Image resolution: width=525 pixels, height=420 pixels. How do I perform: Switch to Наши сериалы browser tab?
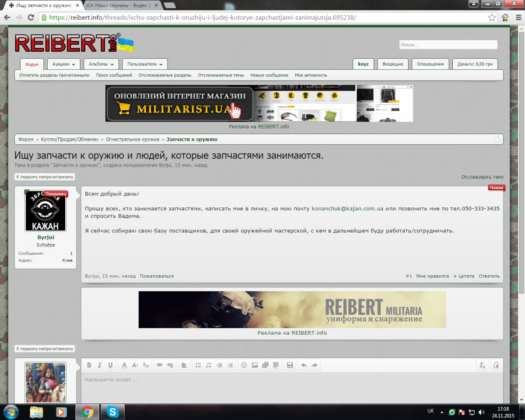click(122, 5)
